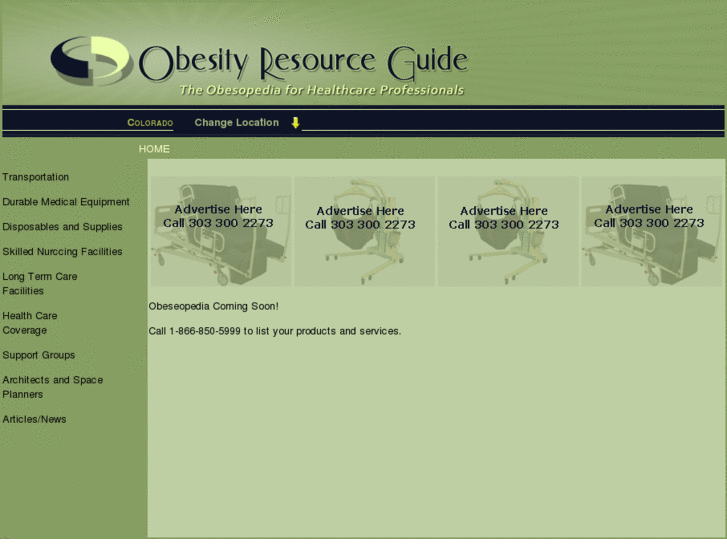Open Long Term Care Facilities link

tap(40, 283)
